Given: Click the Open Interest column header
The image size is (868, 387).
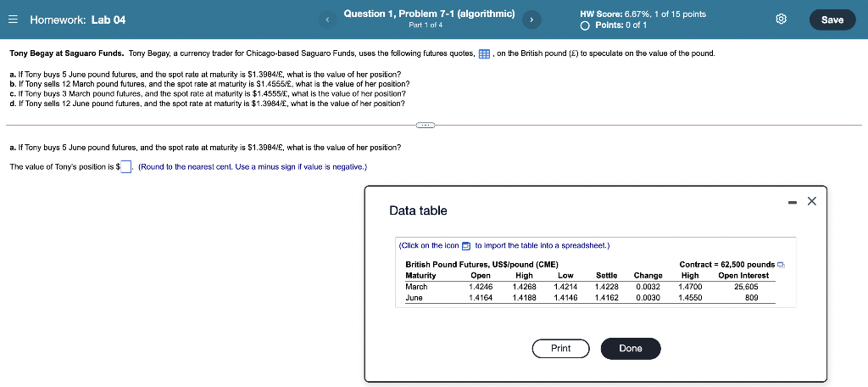Looking at the screenshot, I should [x=743, y=276].
